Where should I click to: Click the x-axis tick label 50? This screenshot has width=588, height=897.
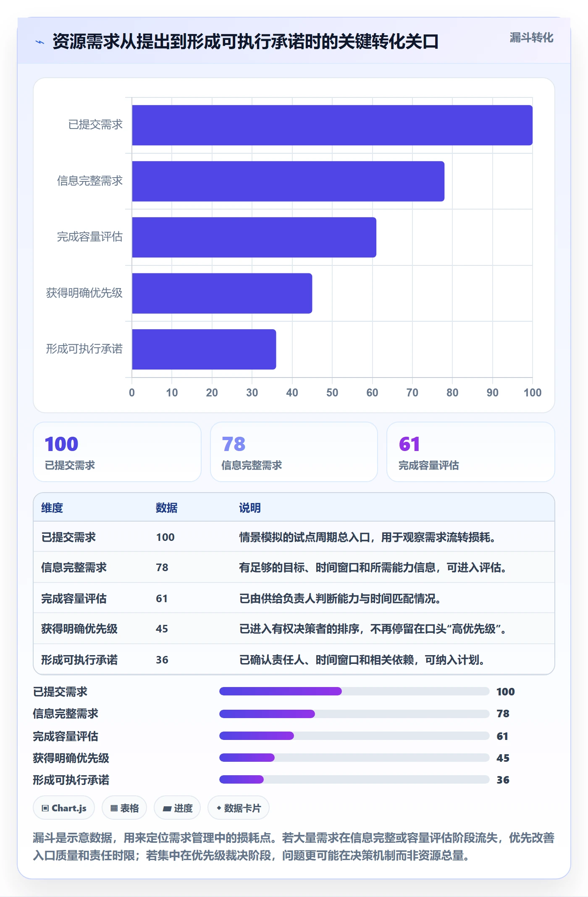click(x=332, y=393)
